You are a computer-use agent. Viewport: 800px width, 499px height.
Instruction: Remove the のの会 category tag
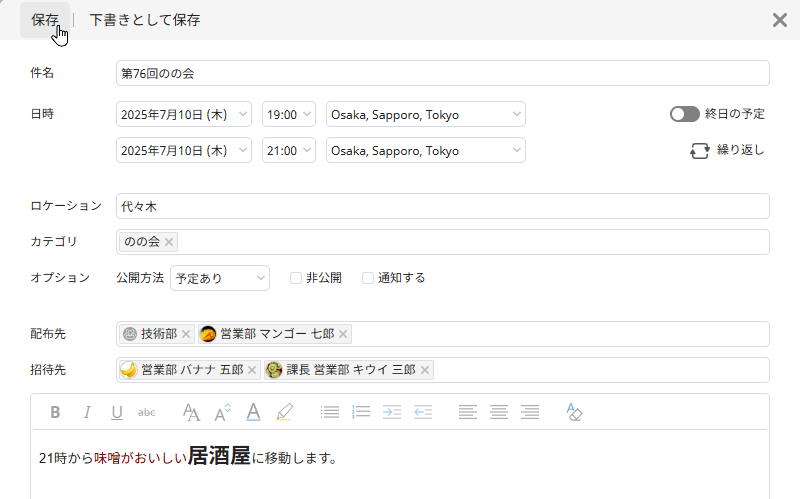[169, 242]
